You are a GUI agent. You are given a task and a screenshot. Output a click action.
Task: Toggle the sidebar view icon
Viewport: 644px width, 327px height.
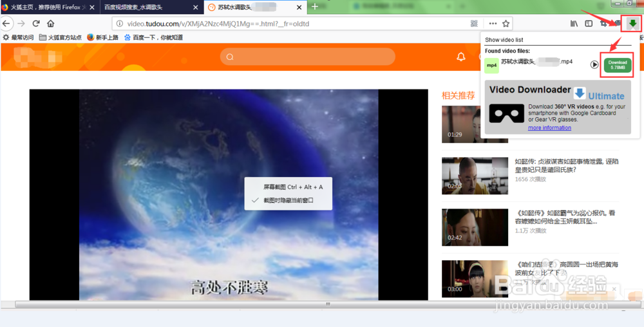(589, 24)
